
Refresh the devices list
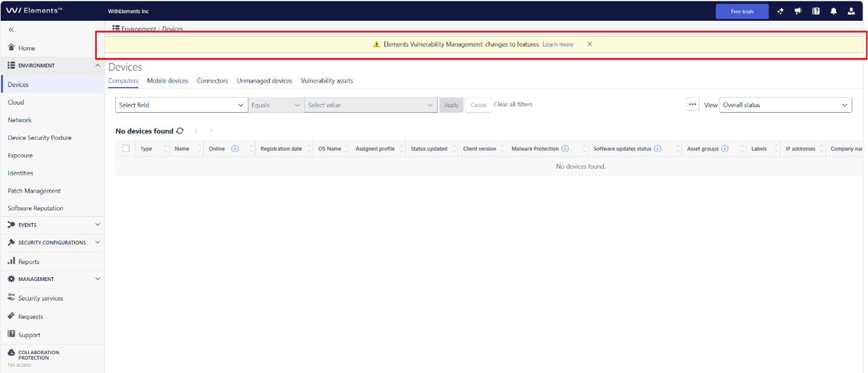[x=180, y=130]
